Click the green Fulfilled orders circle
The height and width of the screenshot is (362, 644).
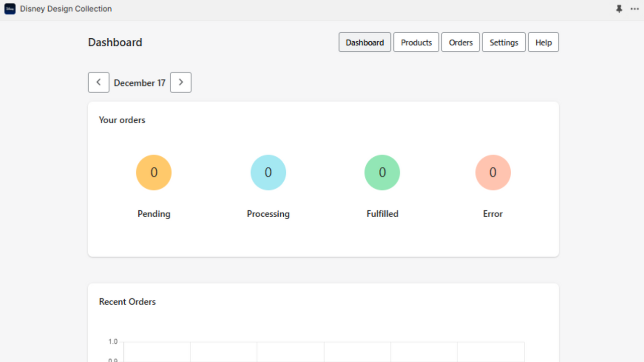(x=382, y=172)
